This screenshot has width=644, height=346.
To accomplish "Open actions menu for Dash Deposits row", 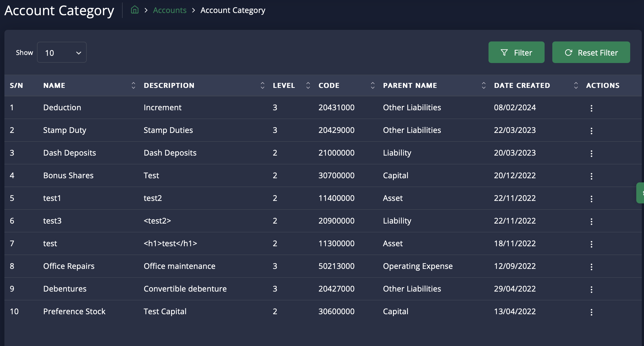I will pyautogui.click(x=591, y=153).
